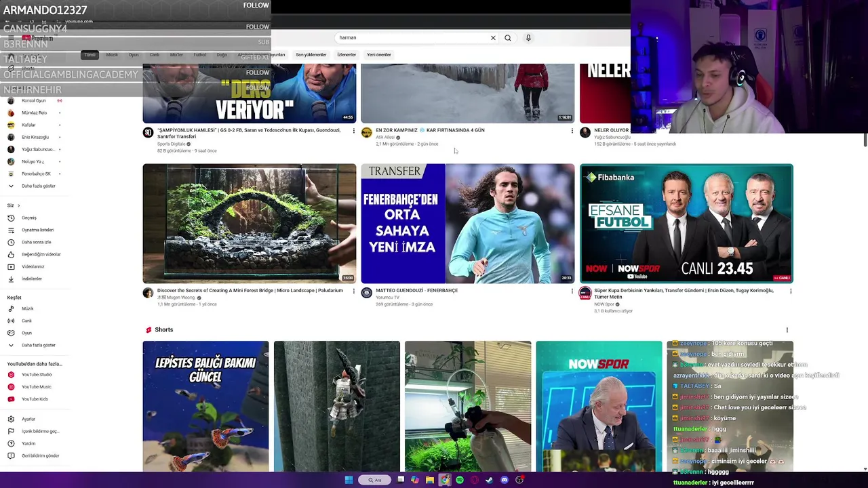Select the Yeni öneriler filter chip
The image size is (868, 488).
point(378,55)
